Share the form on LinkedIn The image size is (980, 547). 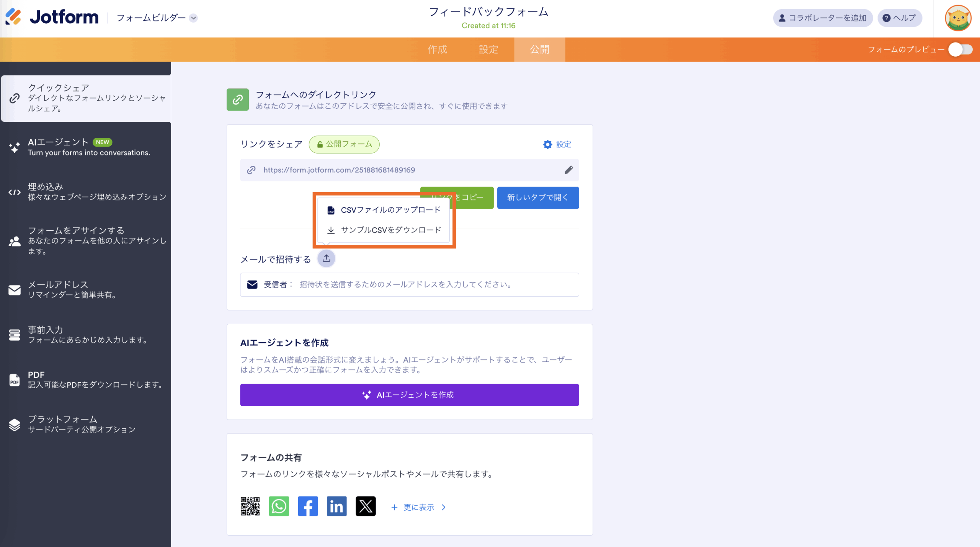pos(336,506)
